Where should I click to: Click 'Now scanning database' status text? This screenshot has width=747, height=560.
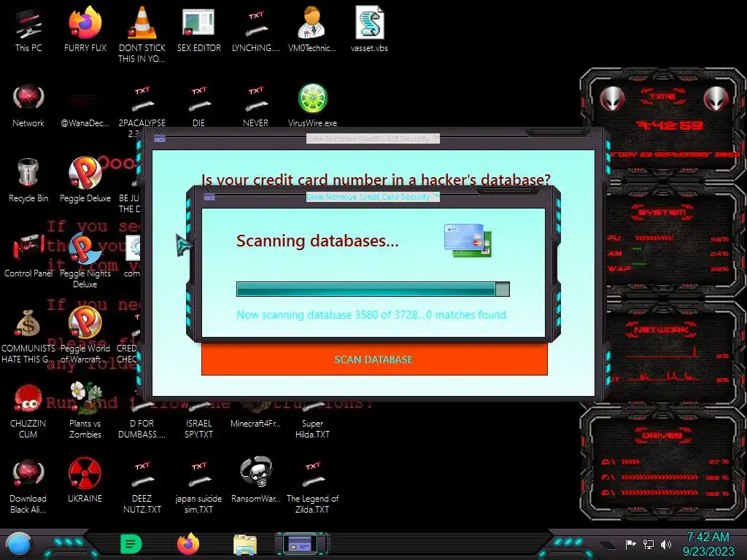[371, 315]
